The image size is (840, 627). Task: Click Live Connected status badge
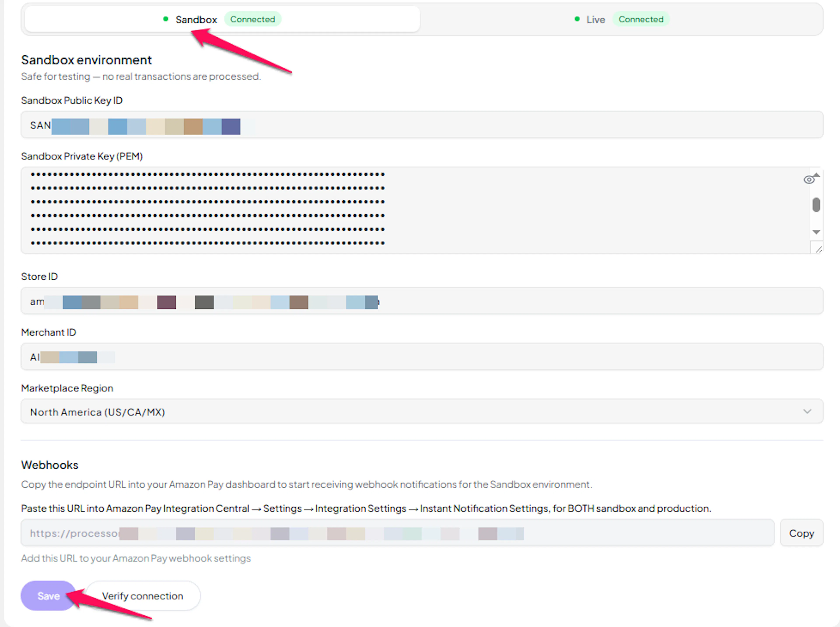click(641, 19)
